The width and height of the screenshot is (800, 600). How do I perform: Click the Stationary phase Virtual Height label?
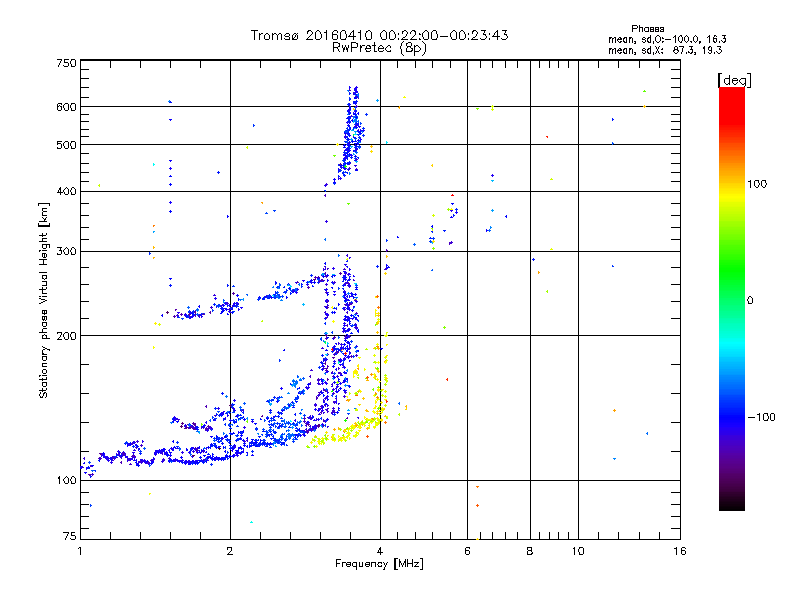(43, 300)
